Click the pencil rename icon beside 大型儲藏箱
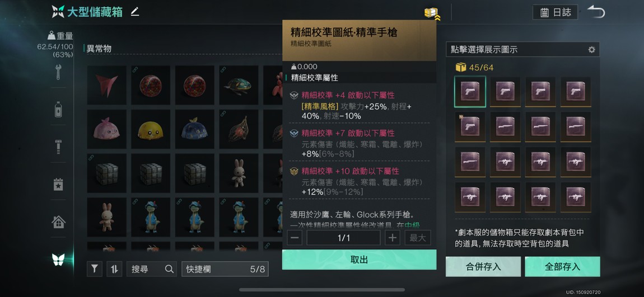Image resolution: width=644 pixels, height=297 pixels. 135,12
